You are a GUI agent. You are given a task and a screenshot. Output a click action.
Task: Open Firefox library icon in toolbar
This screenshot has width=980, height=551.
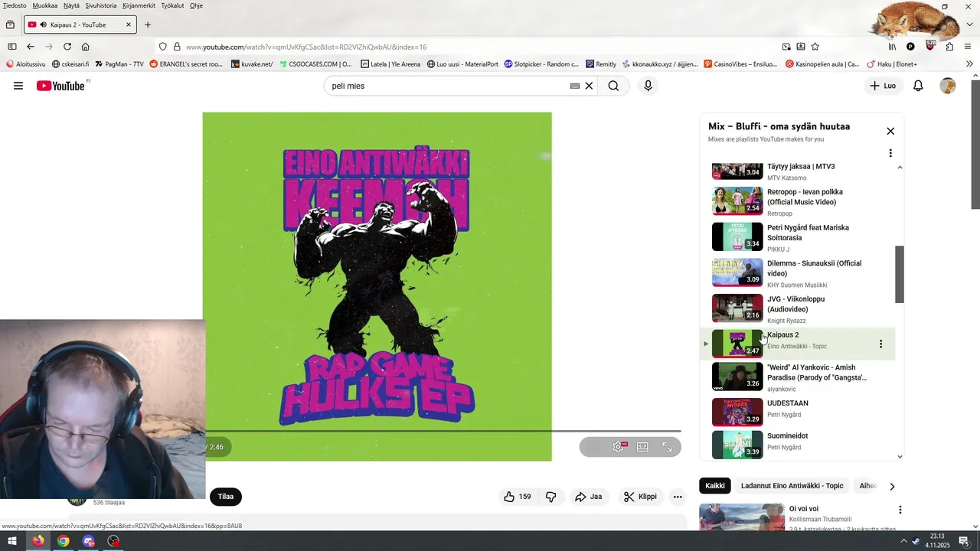tap(892, 47)
